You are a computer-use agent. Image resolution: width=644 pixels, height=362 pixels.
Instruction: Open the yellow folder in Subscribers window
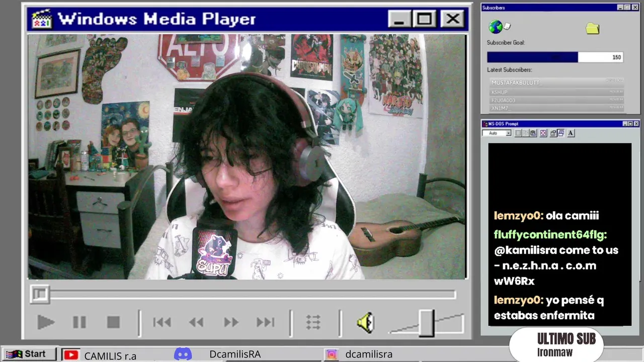pyautogui.click(x=593, y=29)
